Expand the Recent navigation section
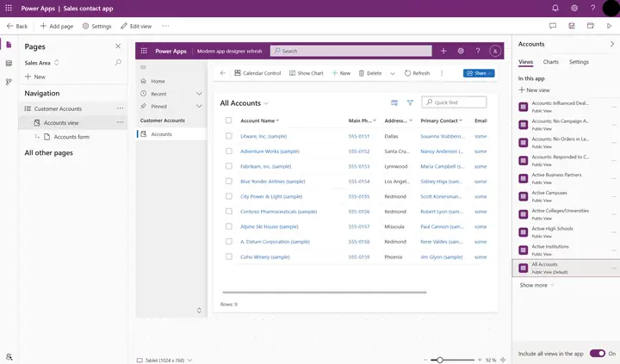Viewport: 620px width, 364px height. pos(199,94)
